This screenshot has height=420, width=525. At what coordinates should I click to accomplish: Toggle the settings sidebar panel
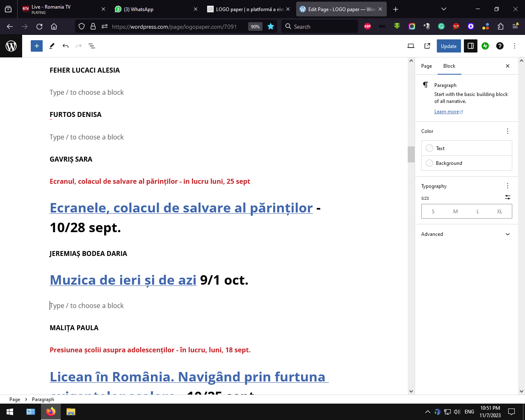(x=470, y=46)
